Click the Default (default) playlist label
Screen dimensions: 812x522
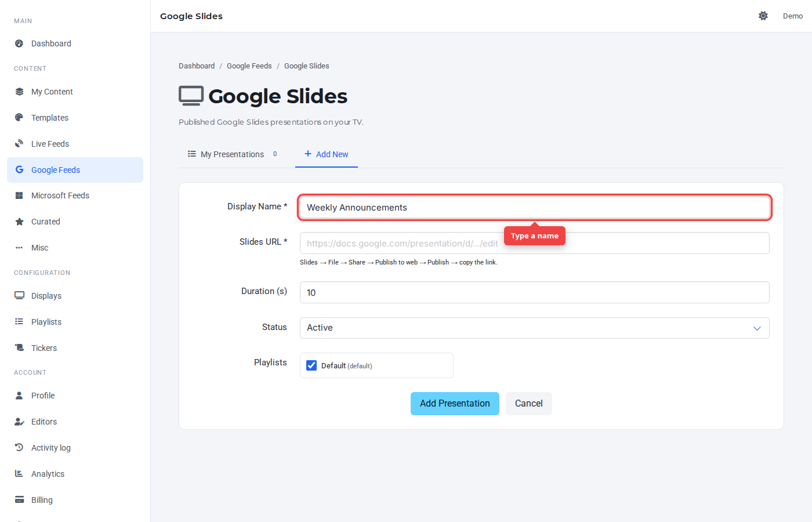tap(347, 366)
